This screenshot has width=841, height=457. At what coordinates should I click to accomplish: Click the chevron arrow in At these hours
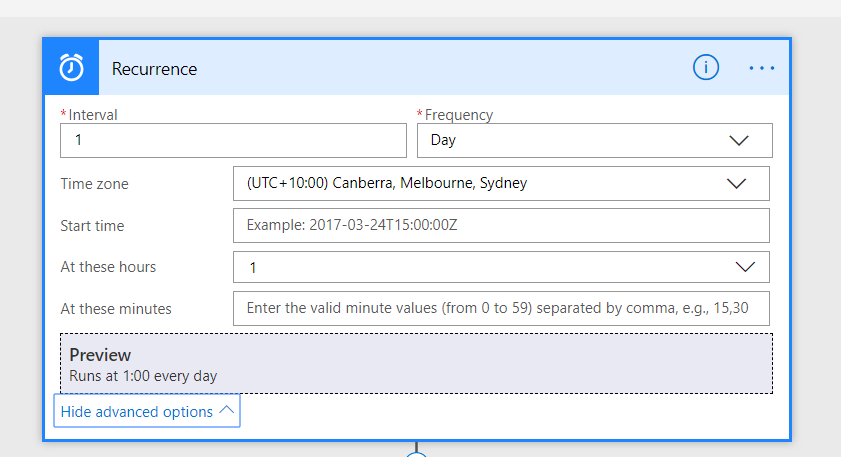point(745,267)
